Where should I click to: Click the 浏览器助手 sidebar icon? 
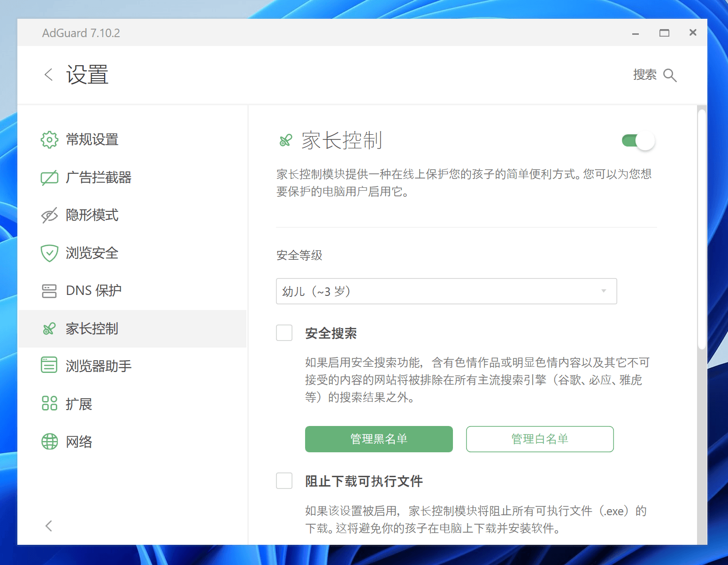coord(49,366)
